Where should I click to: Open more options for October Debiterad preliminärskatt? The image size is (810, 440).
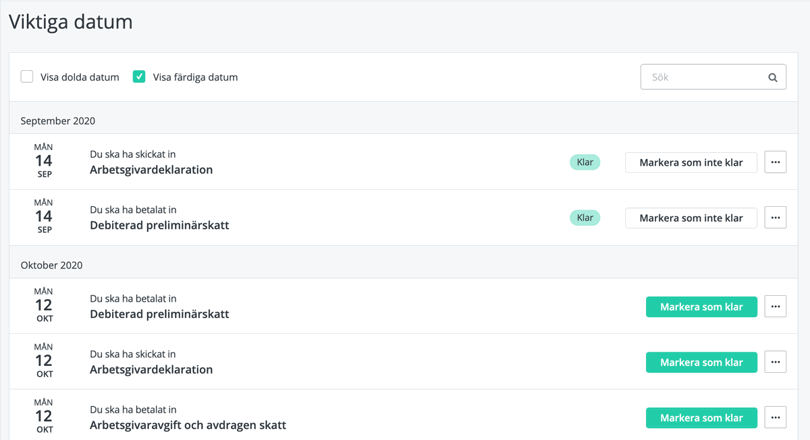click(775, 307)
